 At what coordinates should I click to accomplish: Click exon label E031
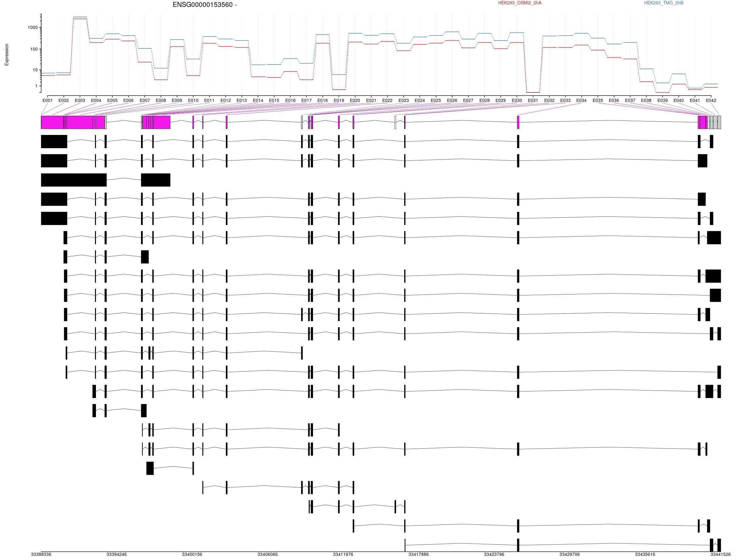[533, 100]
